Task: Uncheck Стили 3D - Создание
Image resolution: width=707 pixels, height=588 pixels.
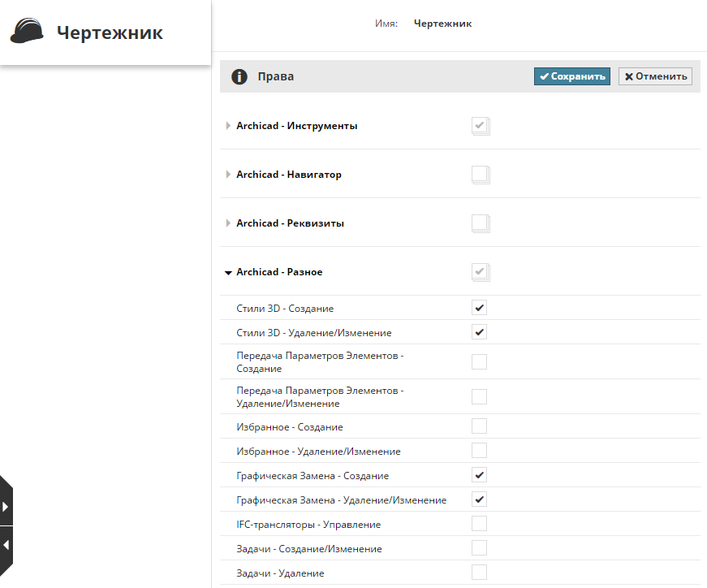Action: pyautogui.click(x=480, y=308)
